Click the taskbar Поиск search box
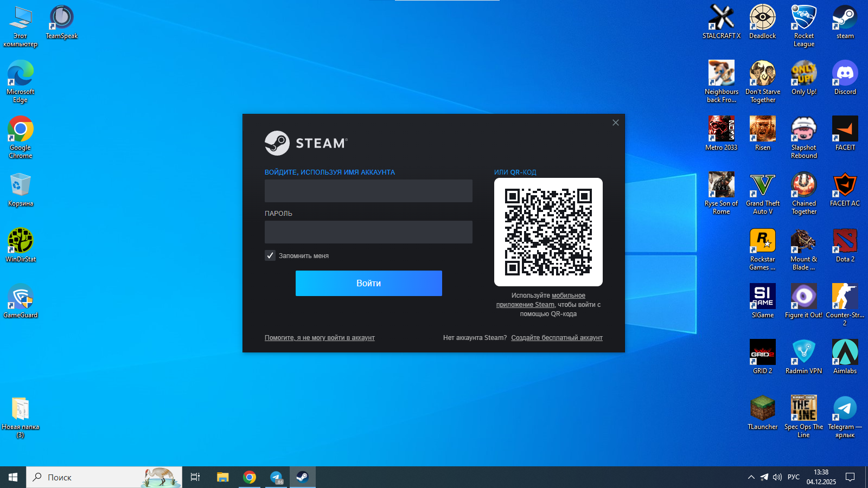Image resolution: width=868 pixels, height=488 pixels. pyautogui.click(x=104, y=477)
